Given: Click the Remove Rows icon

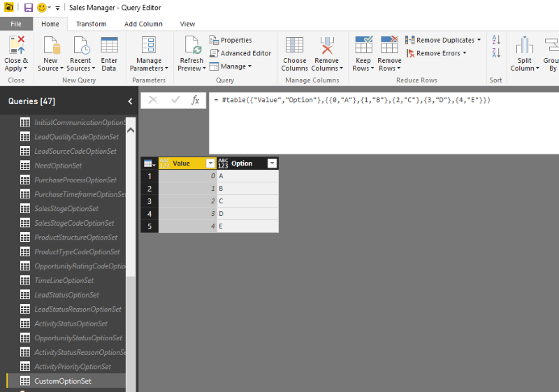Looking at the screenshot, I should 389,45.
